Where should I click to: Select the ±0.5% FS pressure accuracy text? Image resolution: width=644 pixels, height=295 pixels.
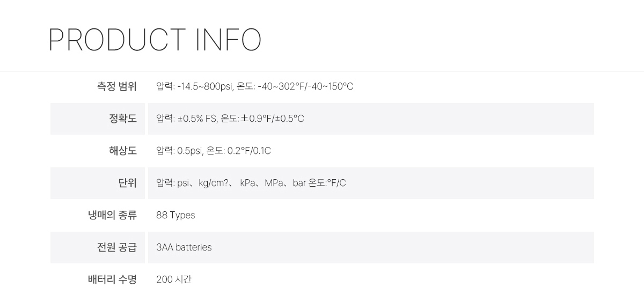pos(197,119)
